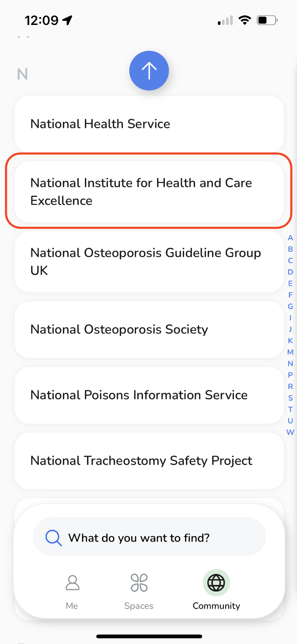297x644 pixels.
Task: Jump to letter W in index
Action: pyautogui.click(x=290, y=432)
